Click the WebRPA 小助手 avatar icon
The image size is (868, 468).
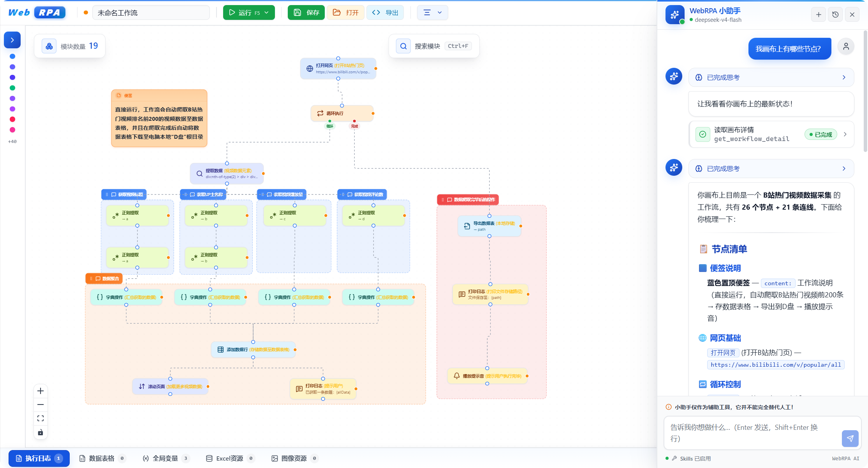click(675, 14)
